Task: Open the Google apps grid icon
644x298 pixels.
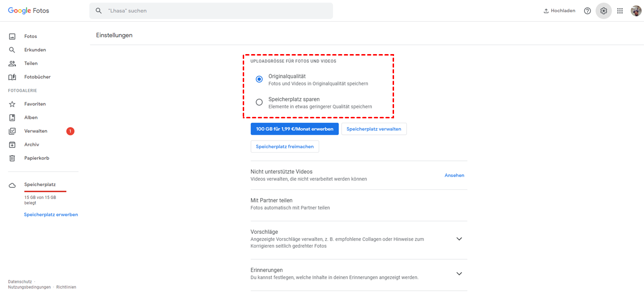Action: 620,11
